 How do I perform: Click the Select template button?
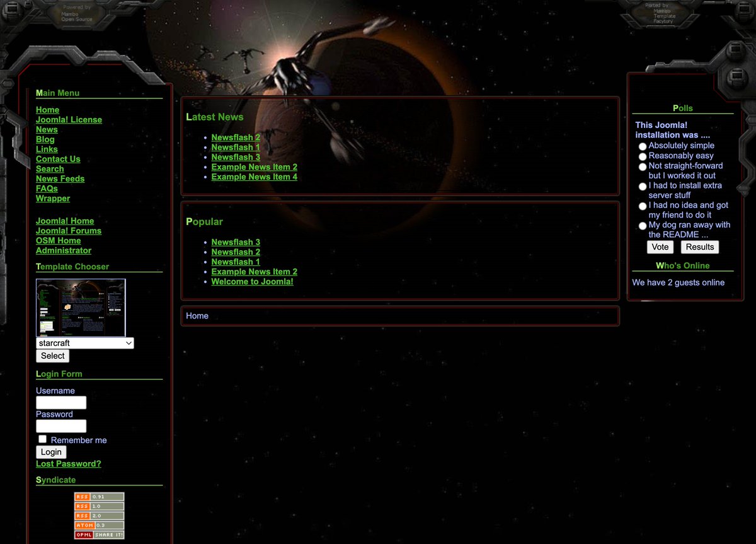click(x=53, y=356)
